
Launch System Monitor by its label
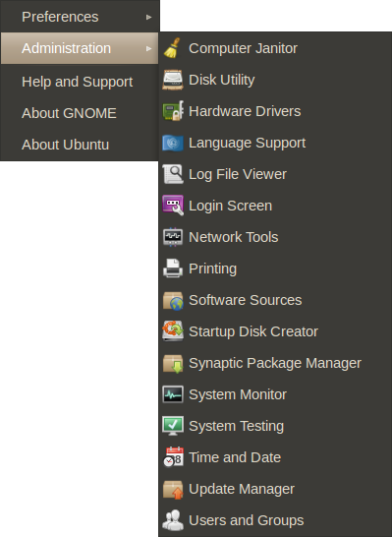238,394
